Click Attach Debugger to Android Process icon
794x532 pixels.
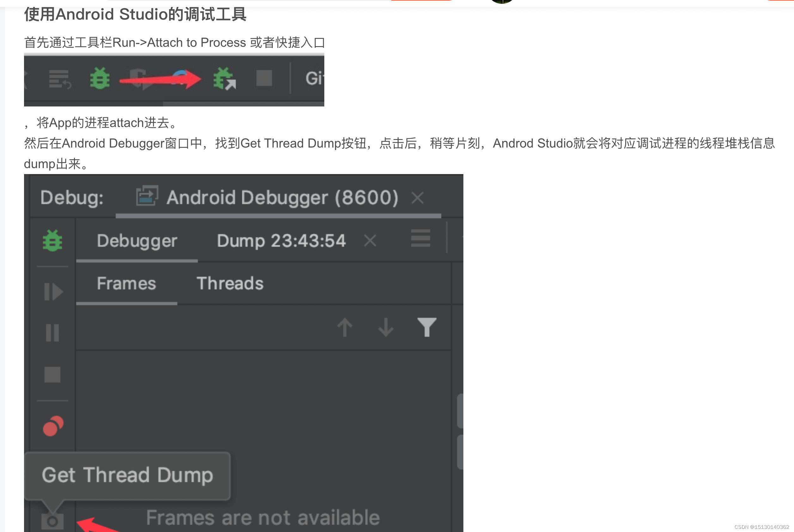point(224,79)
